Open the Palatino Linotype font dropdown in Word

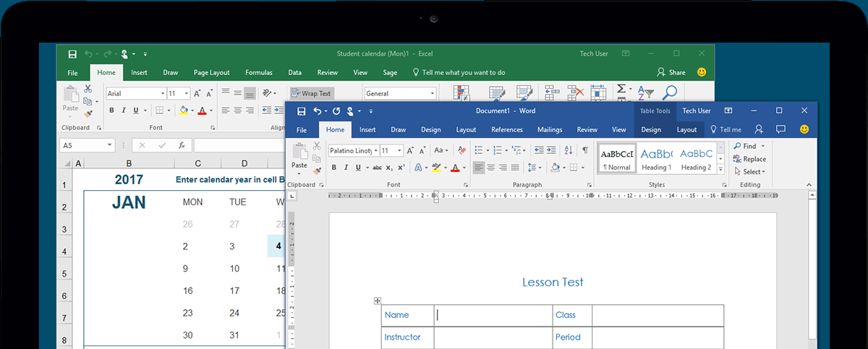point(375,150)
